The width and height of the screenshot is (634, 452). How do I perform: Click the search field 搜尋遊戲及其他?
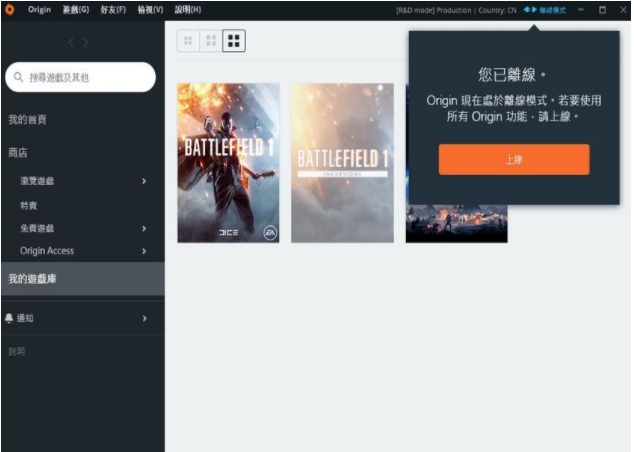(x=80, y=77)
